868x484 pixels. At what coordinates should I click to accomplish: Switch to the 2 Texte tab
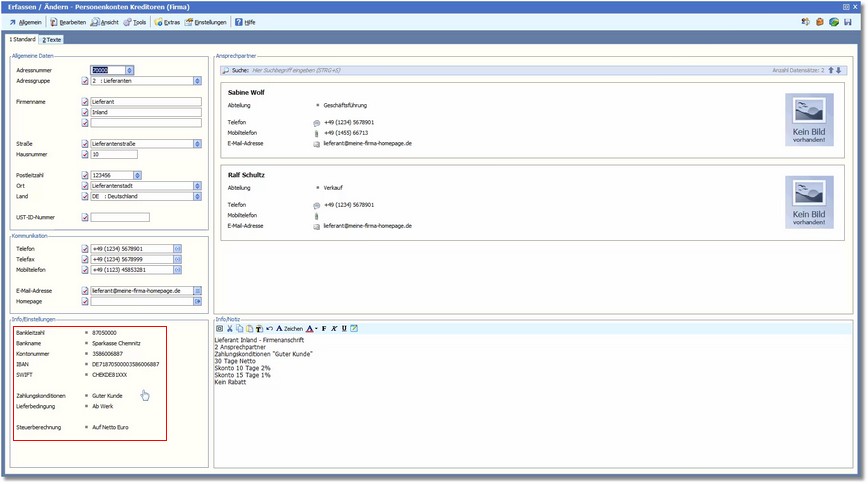[x=51, y=38]
